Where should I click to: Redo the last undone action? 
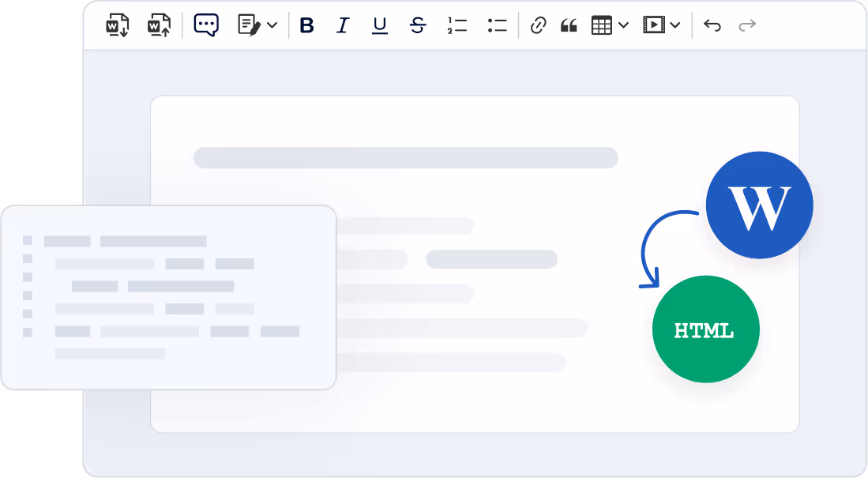(x=747, y=25)
